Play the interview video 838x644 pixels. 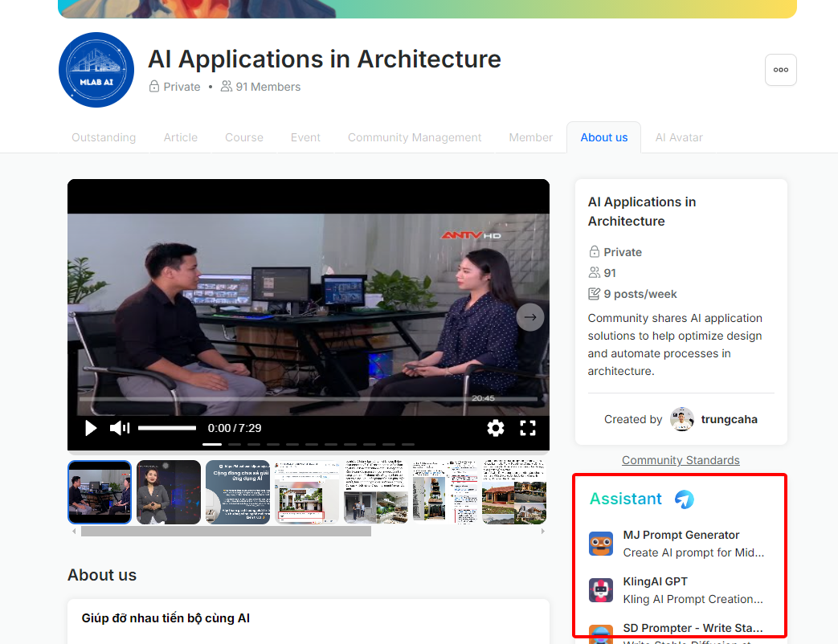[x=91, y=428]
